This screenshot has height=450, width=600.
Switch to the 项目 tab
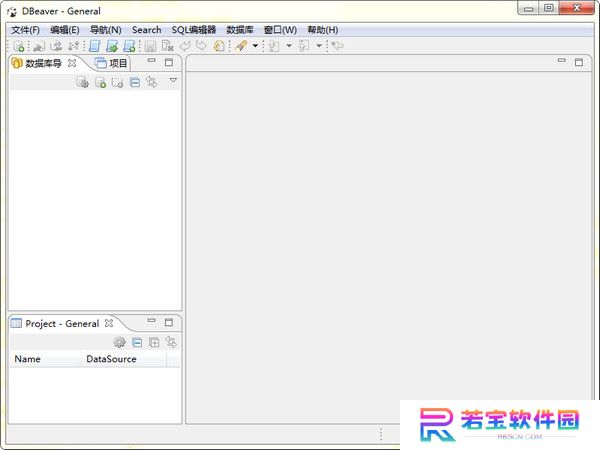coord(111,63)
